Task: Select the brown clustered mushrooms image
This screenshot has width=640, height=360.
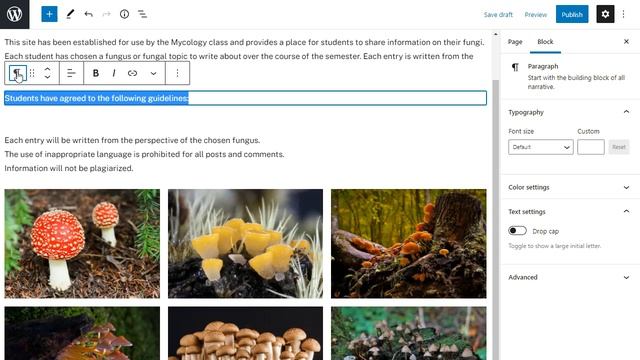Action: [x=245, y=333]
